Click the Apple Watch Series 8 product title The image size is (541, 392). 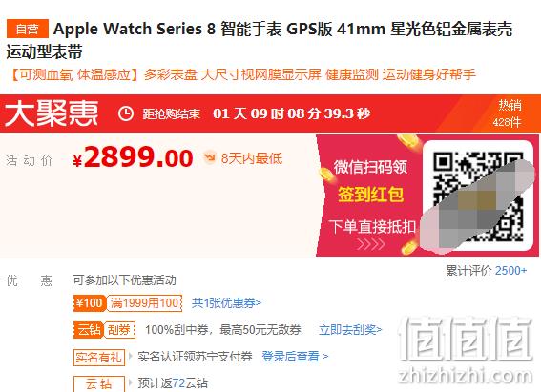260,40
